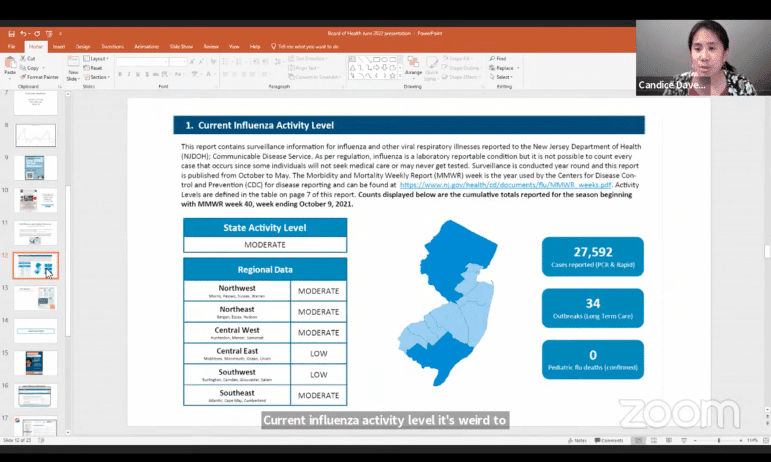Image resolution: width=771 pixels, height=462 pixels.
Task: Expand the shapes gallery More arrow
Action: (400, 76)
